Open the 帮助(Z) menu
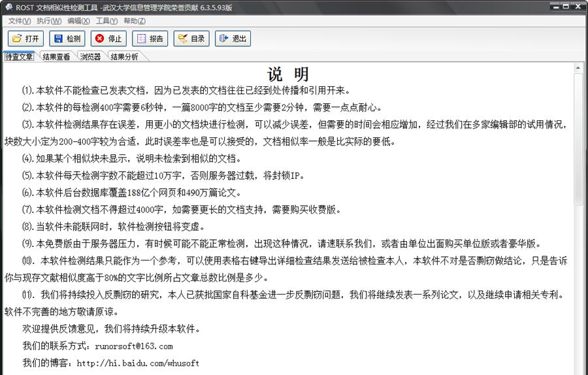 [135, 21]
